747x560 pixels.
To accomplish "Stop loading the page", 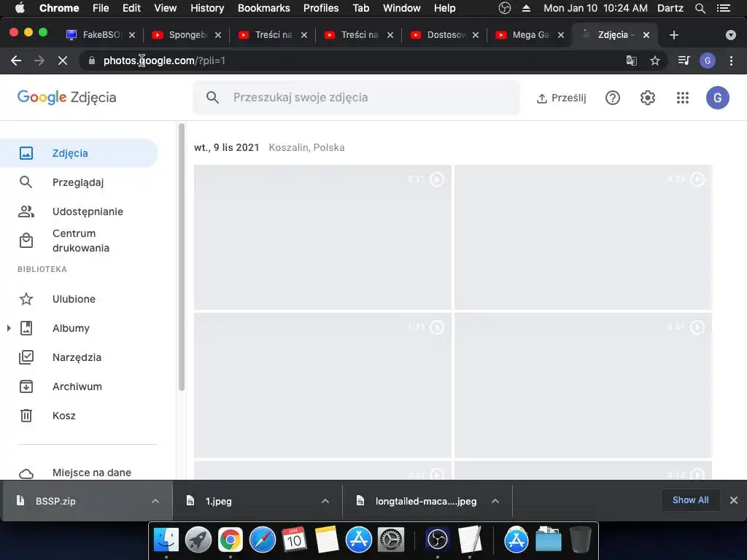I will [63, 61].
